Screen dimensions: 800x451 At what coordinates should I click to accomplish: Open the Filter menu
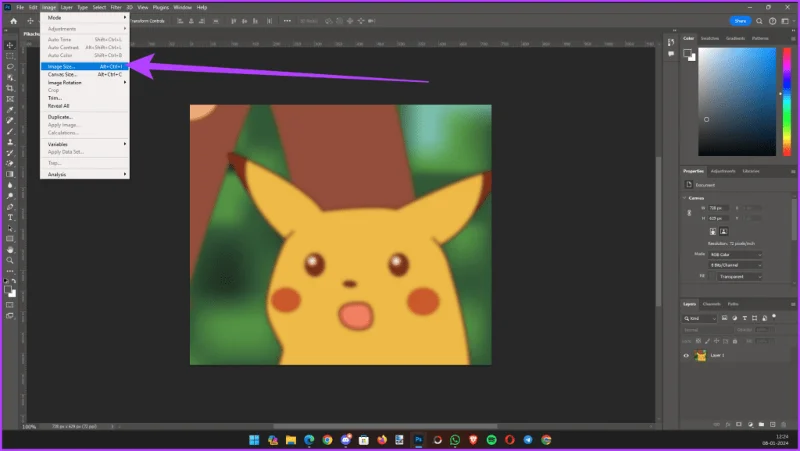(x=116, y=7)
